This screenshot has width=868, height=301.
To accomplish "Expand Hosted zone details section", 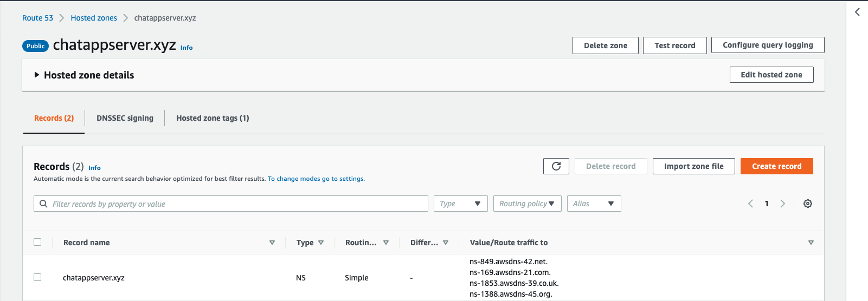I will (x=37, y=75).
